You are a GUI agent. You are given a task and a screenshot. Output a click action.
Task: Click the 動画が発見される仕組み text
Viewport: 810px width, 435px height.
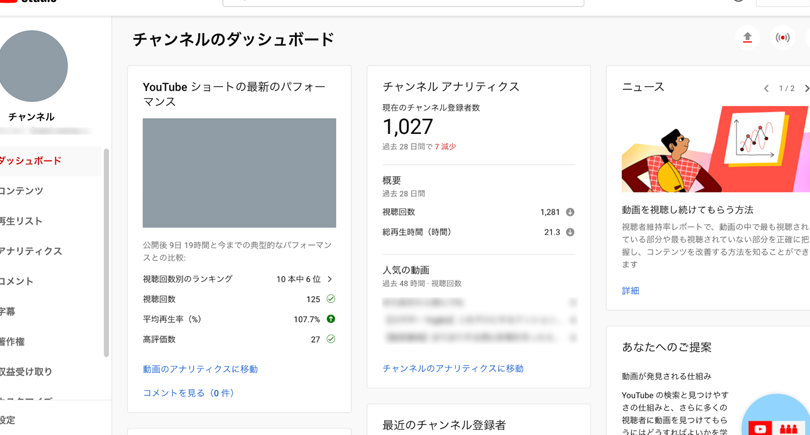tap(666, 376)
